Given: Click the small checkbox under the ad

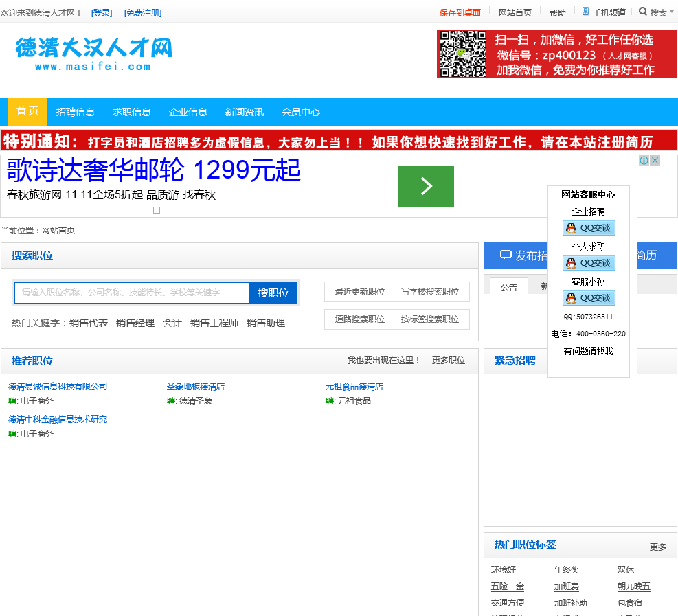Looking at the screenshot, I should pyautogui.click(x=157, y=210).
